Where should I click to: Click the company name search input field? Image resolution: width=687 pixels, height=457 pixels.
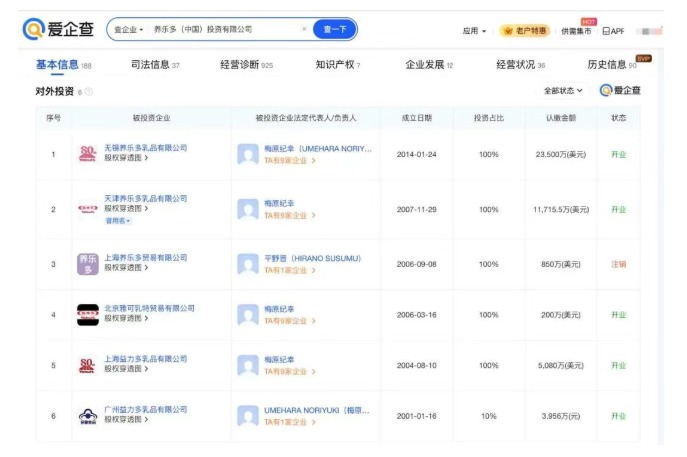point(225,29)
